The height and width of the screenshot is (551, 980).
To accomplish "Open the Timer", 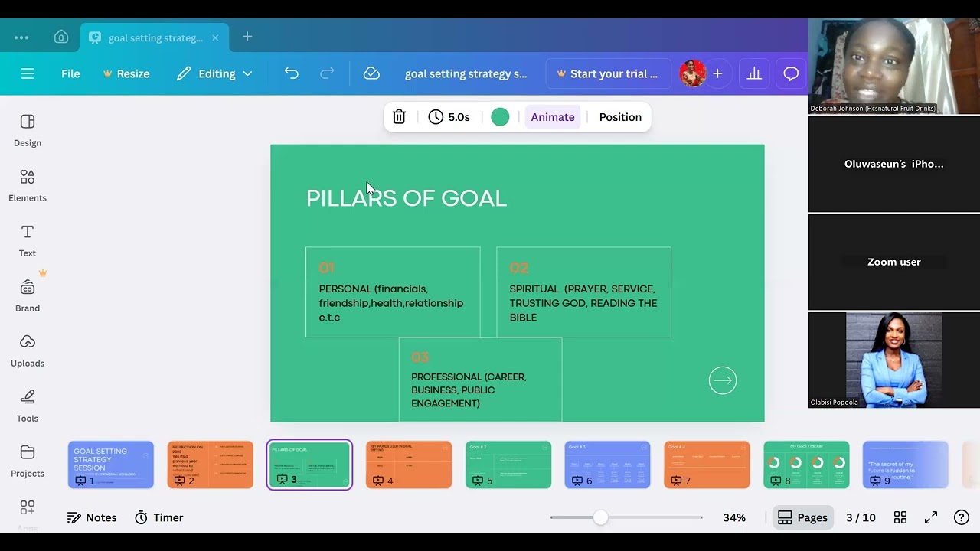I will click(159, 517).
